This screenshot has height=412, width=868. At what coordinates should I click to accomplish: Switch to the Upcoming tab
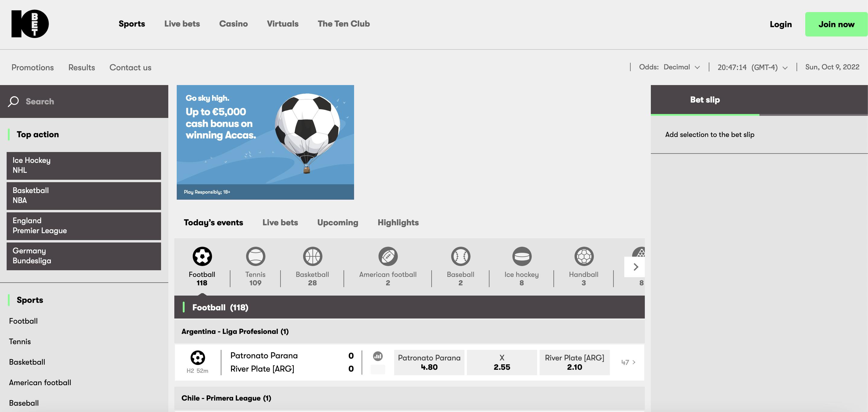click(x=337, y=222)
